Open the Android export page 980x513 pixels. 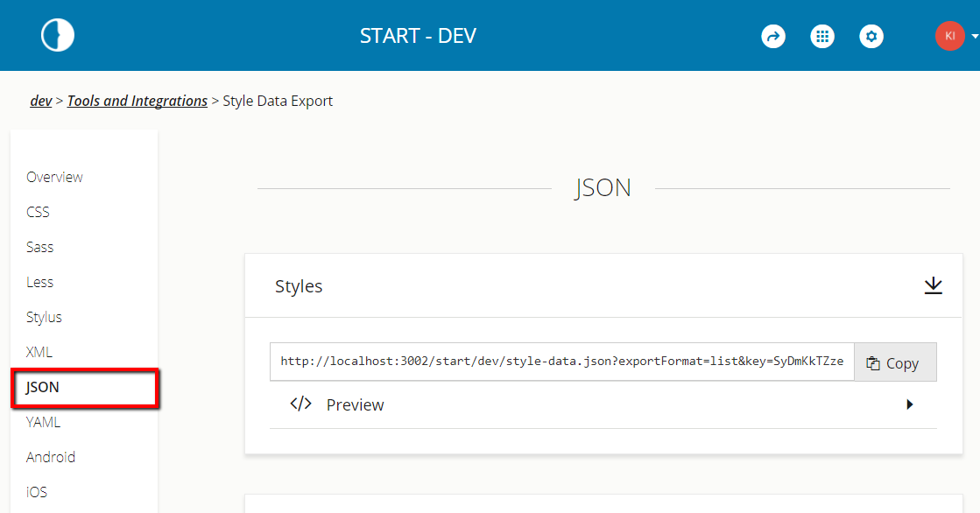pyautogui.click(x=51, y=457)
